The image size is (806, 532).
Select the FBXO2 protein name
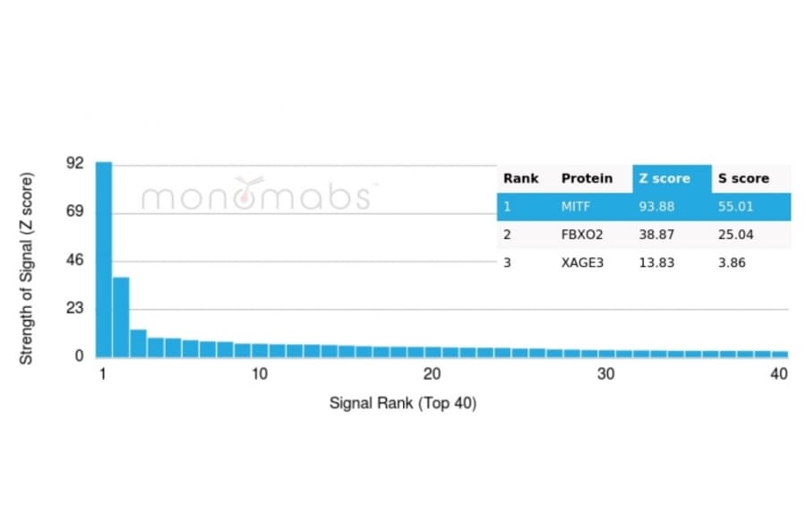pos(582,235)
